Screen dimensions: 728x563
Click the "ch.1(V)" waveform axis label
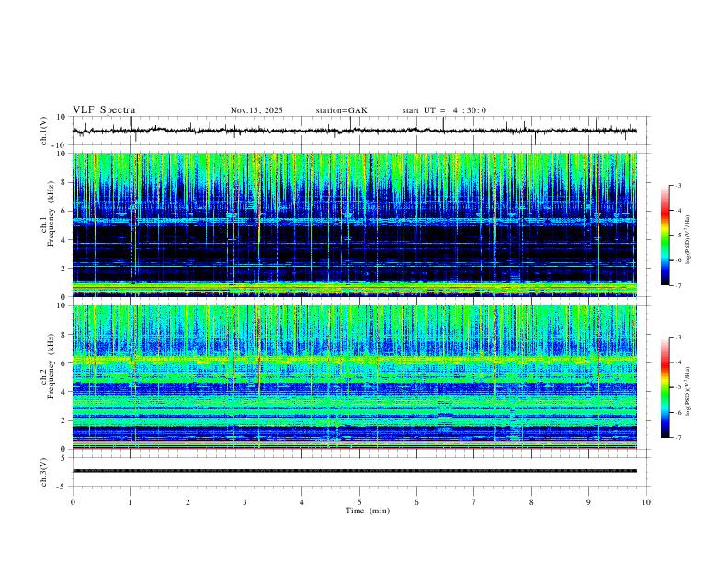[x=44, y=131]
